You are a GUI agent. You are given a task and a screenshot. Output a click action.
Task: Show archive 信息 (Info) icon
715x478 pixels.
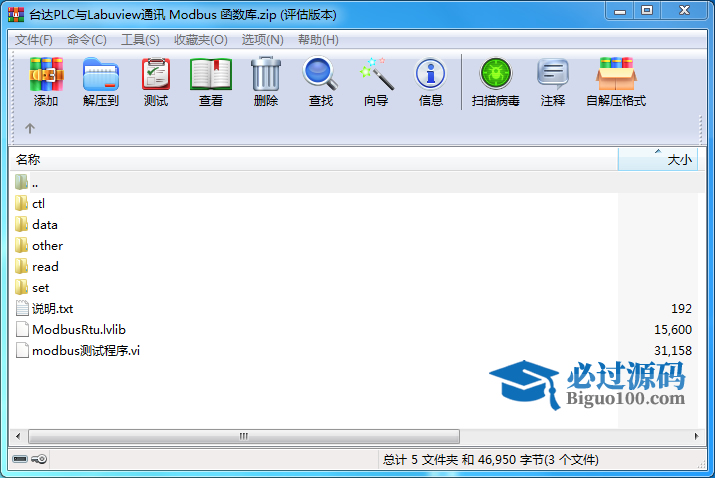click(430, 74)
